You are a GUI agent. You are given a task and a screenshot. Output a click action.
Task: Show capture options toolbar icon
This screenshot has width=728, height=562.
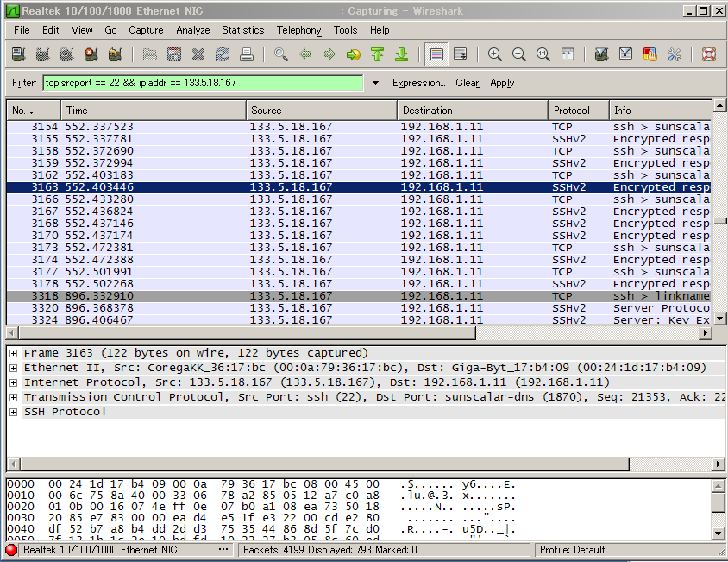tap(43, 54)
